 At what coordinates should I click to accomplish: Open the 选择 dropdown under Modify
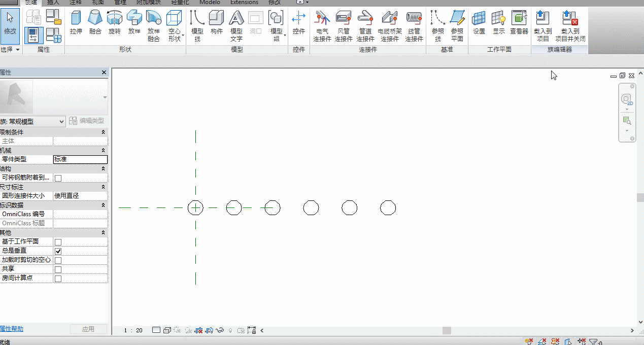coord(10,50)
